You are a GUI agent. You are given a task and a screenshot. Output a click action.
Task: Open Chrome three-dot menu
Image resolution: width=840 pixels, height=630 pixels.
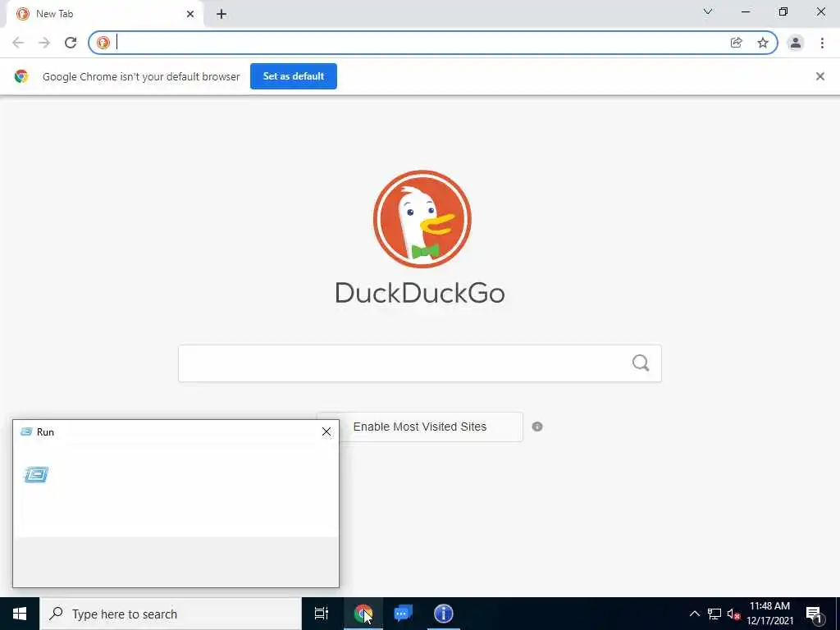[x=822, y=43]
